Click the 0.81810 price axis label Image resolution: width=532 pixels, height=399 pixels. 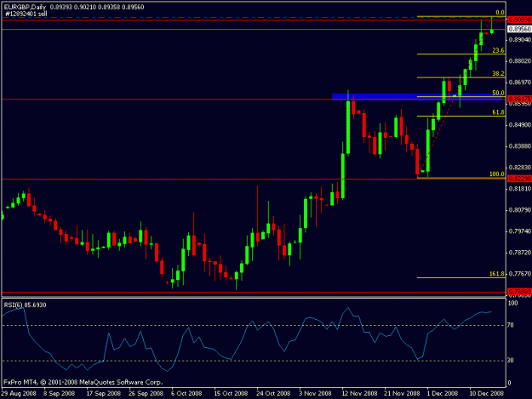coord(519,189)
